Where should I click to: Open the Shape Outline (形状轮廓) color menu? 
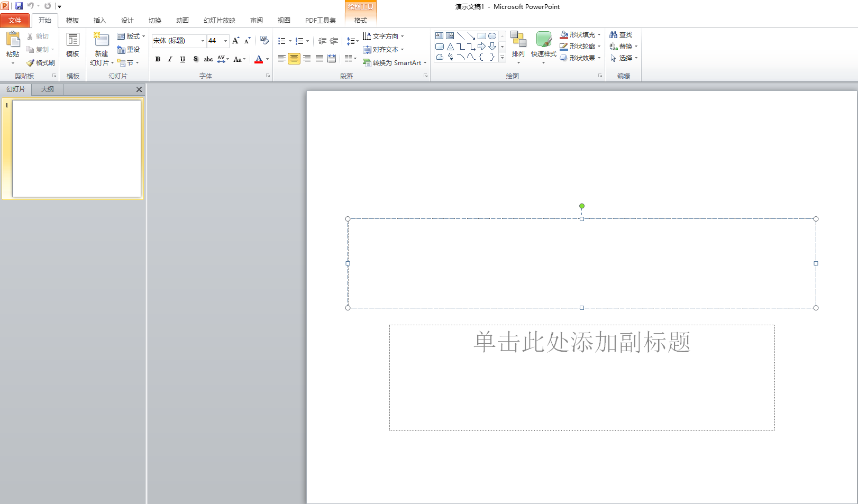(x=580, y=47)
